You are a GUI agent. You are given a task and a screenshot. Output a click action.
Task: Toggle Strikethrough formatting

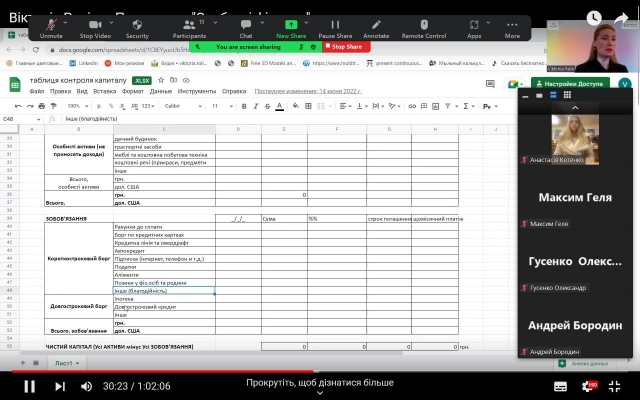coord(268,106)
